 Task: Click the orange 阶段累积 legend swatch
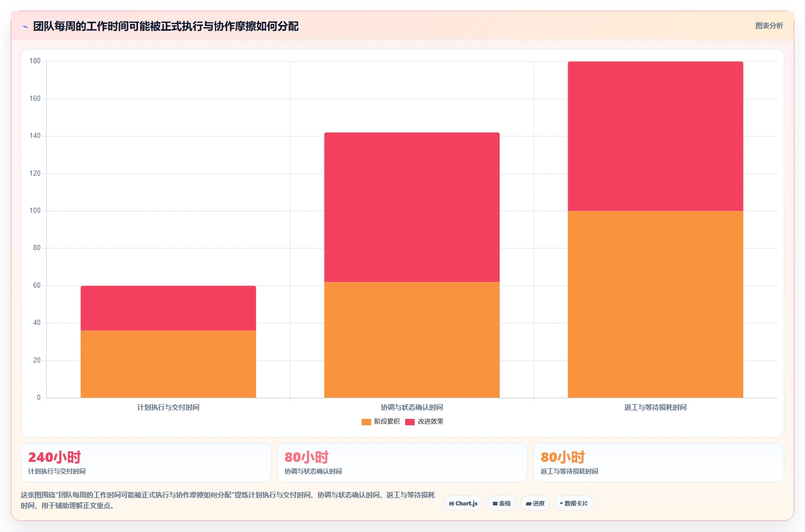366,422
